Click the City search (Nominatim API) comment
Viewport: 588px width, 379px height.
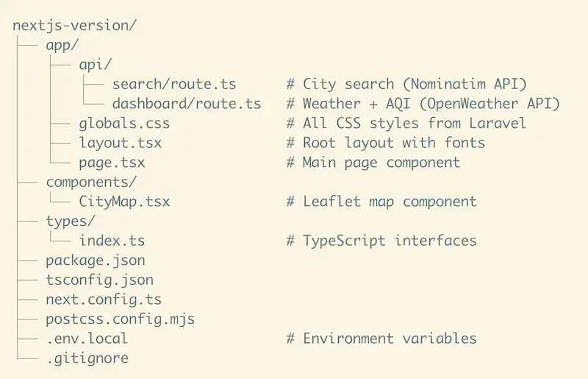(x=406, y=84)
